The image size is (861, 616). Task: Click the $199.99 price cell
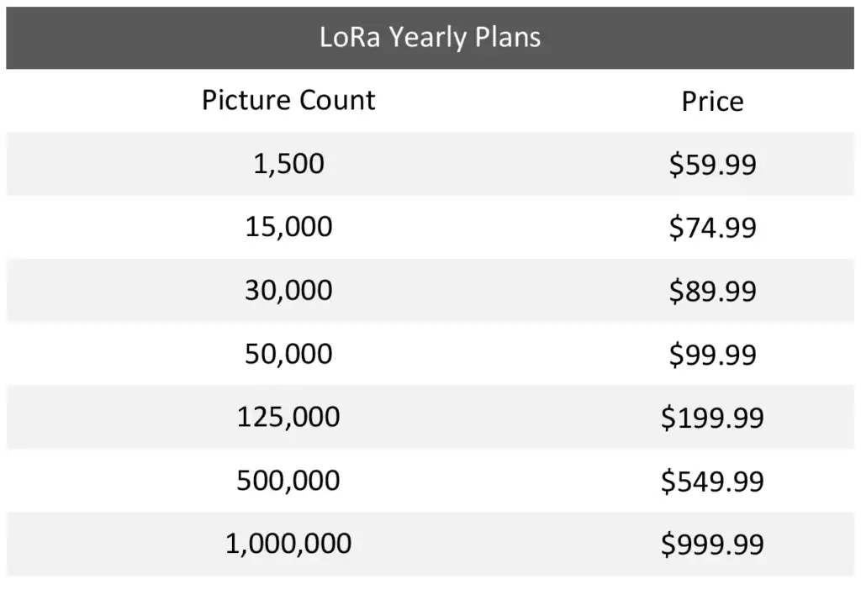coord(712,418)
